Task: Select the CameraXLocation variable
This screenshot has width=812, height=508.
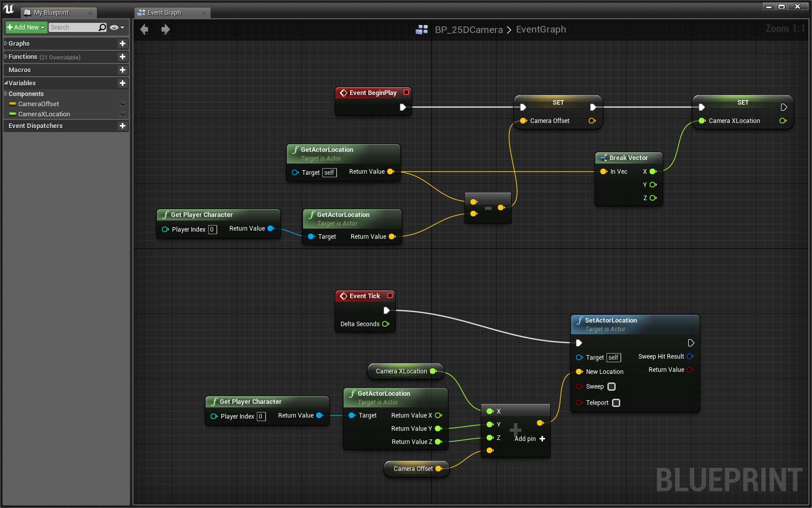Action: 44,114
